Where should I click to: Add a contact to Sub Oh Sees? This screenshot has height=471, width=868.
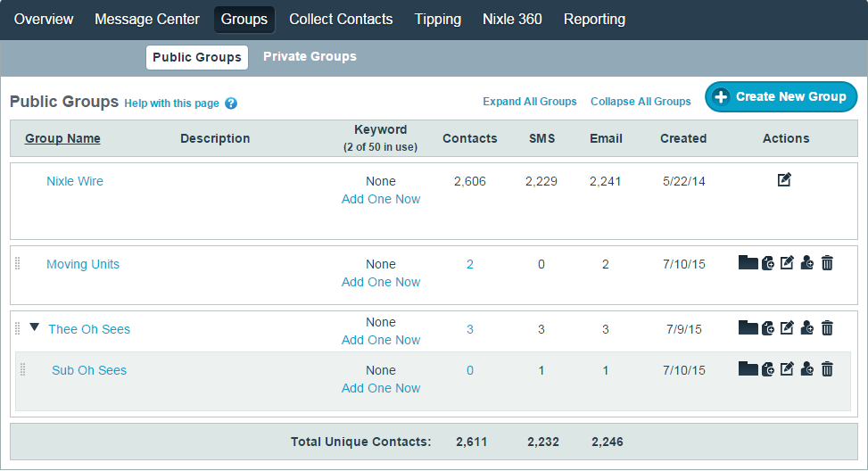(x=807, y=368)
